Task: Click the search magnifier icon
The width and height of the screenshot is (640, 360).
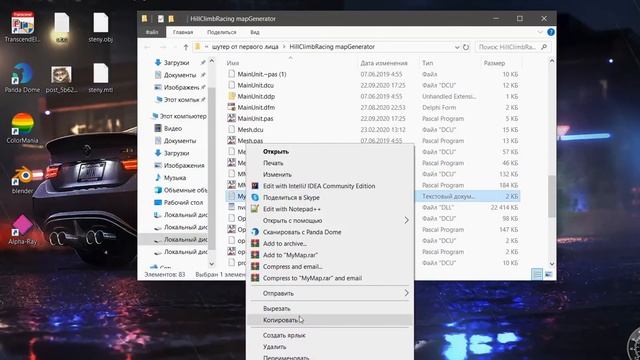Action: 544,47
